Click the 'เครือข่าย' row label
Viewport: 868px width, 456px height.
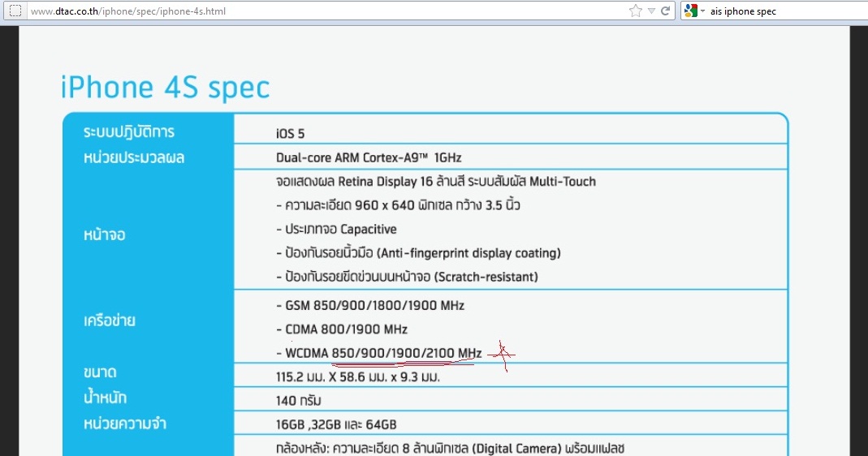(x=110, y=320)
